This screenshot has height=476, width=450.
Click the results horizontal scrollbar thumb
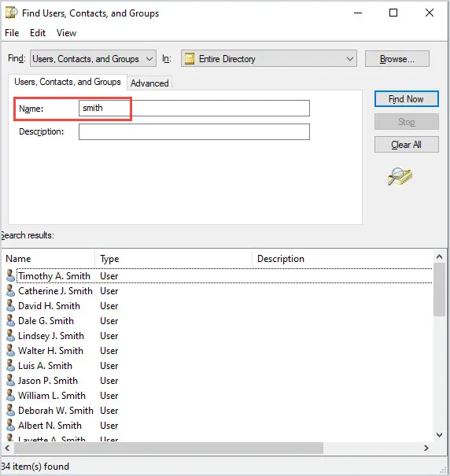click(169, 448)
